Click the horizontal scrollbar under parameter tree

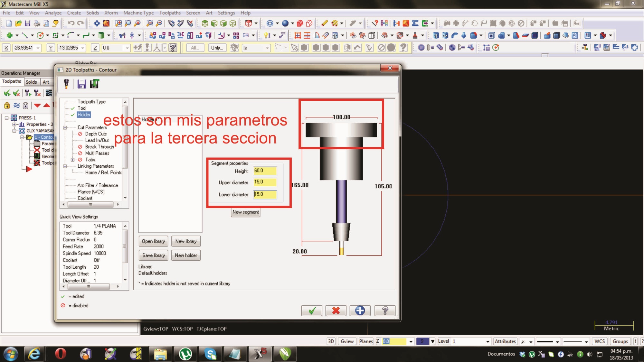pos(91,204)
